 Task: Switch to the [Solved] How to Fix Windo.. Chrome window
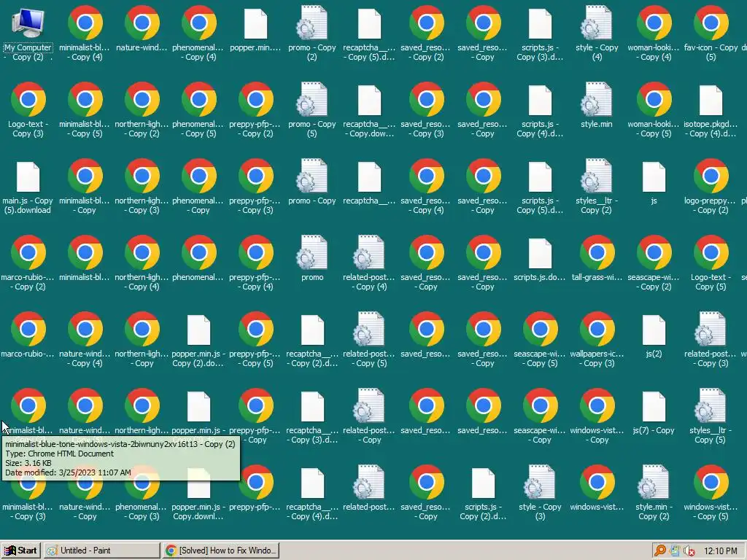pyautogui.click(x=220, y=551)
